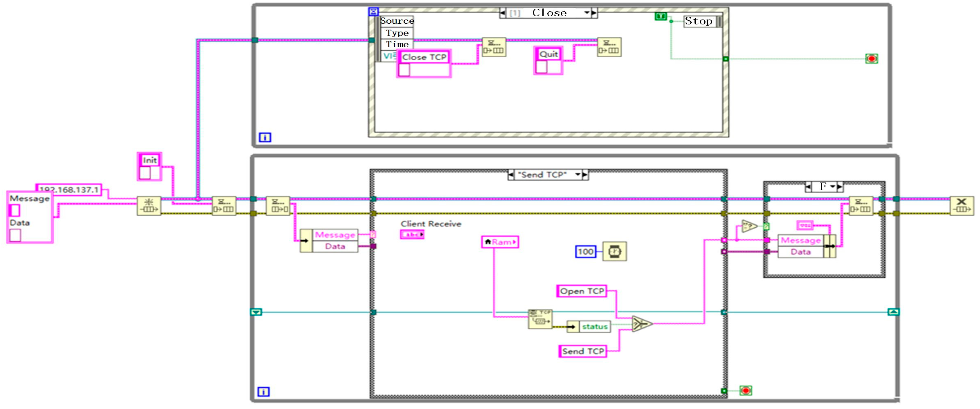Click the True boolean constant near Stop
Viewport: 980px width, 409px height.
661,16
